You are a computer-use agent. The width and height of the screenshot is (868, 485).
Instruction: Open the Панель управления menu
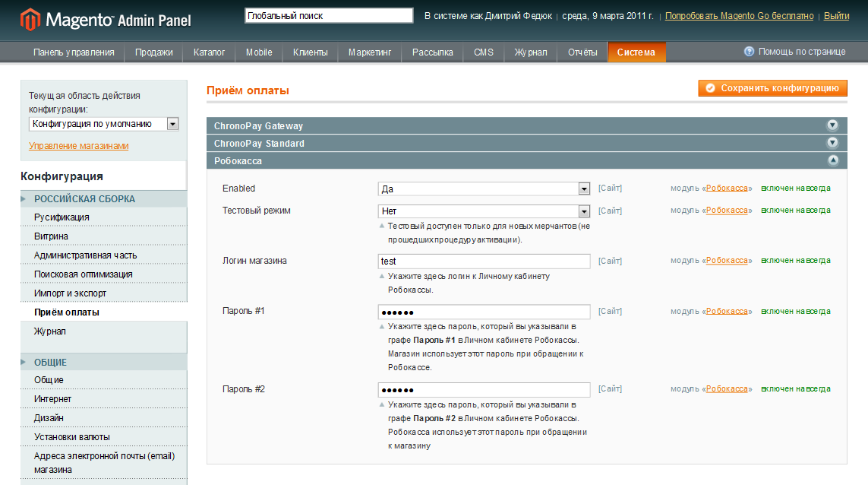[74, 52]
